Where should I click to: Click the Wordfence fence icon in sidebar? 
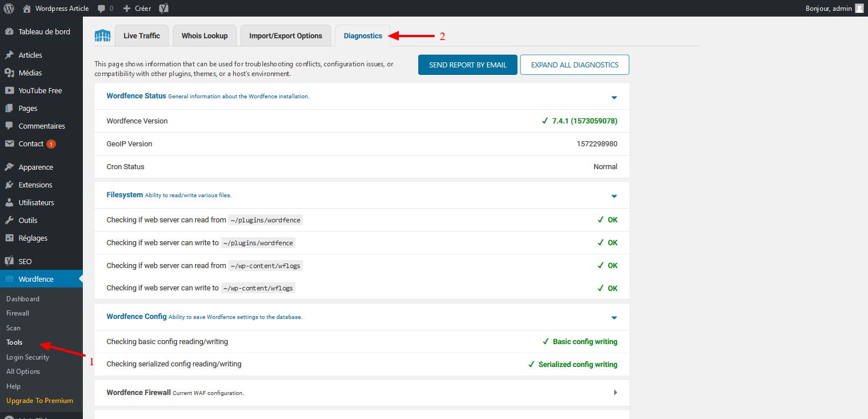pyautogui.click(x=9, y=280)
